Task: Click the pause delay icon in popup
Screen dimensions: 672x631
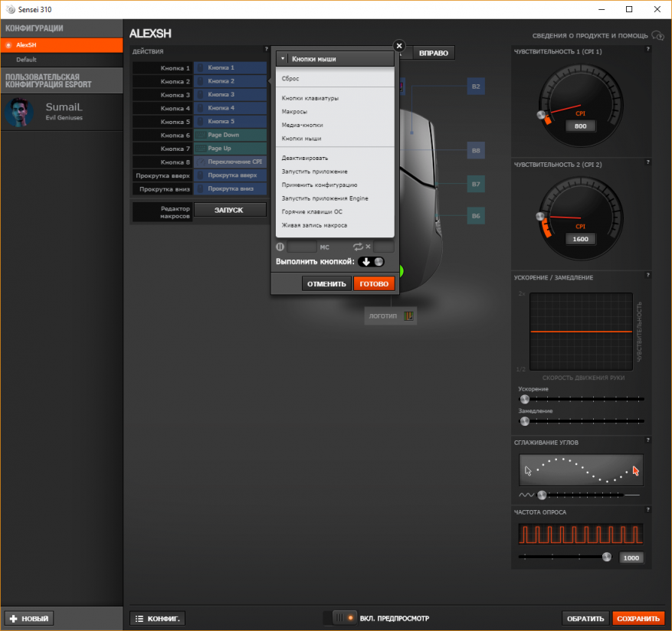Action: pyautogui.click(x=280, y=247)
